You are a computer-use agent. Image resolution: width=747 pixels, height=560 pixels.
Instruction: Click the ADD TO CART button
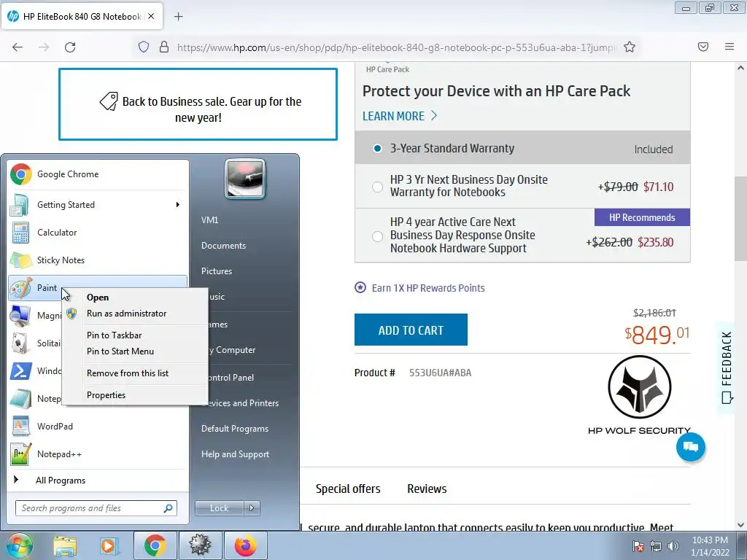[411, 330]
